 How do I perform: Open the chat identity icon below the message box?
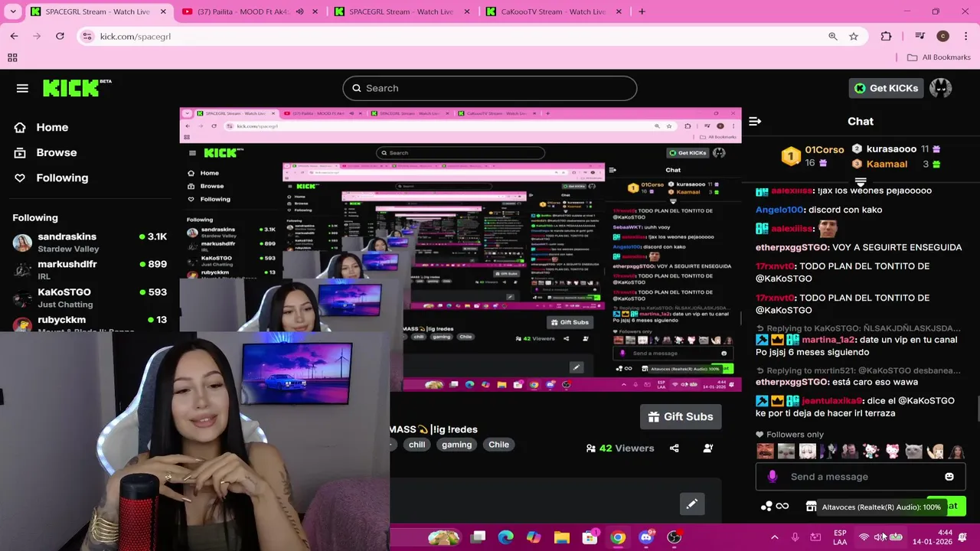pos(766,506)
